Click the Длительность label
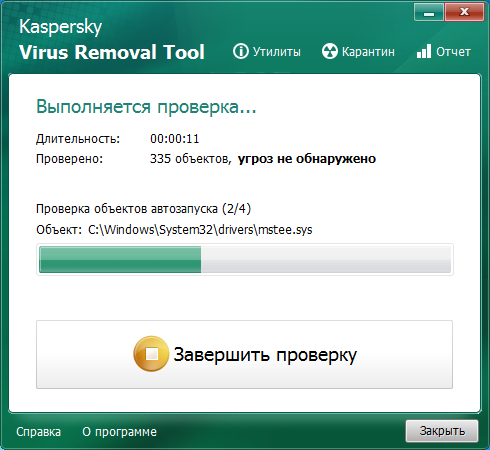 pyautogui.click(x=78, y=139)
